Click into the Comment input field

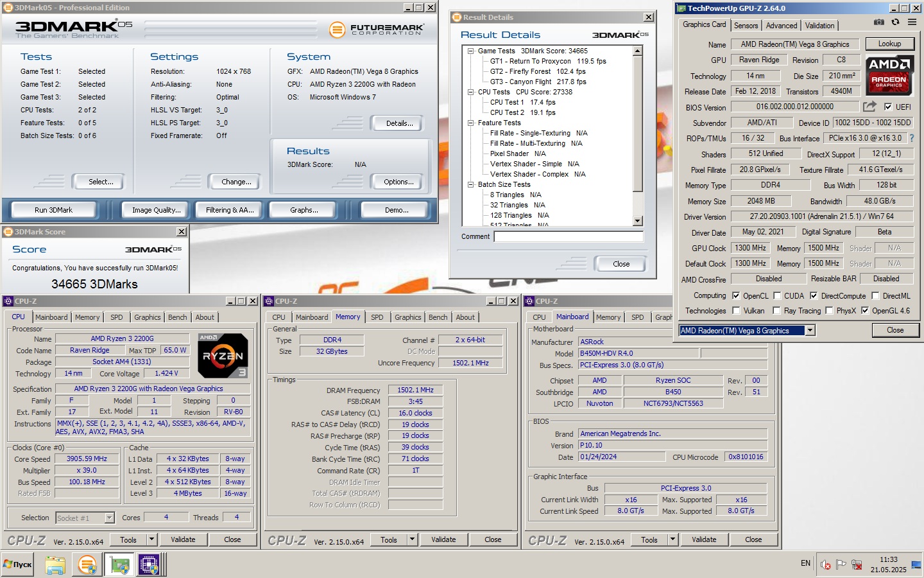(569, 236)
